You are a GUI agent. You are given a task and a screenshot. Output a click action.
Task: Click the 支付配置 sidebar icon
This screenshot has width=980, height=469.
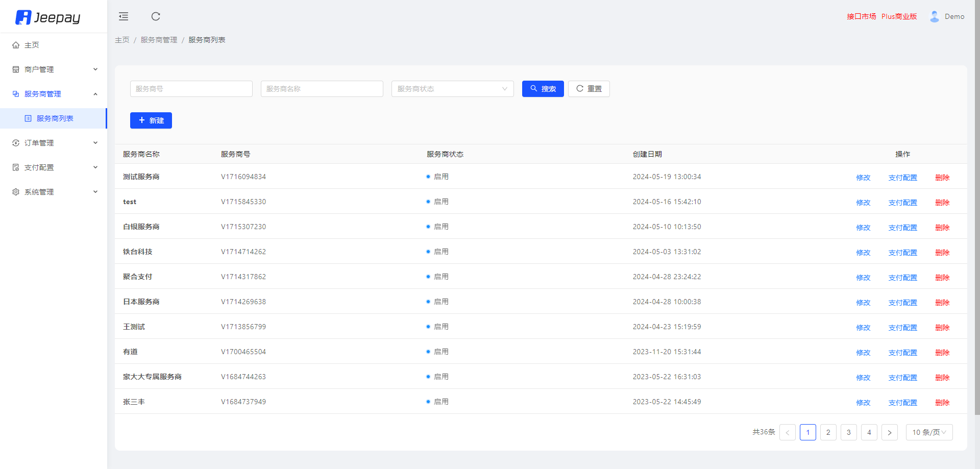click(x=16, y=167)
